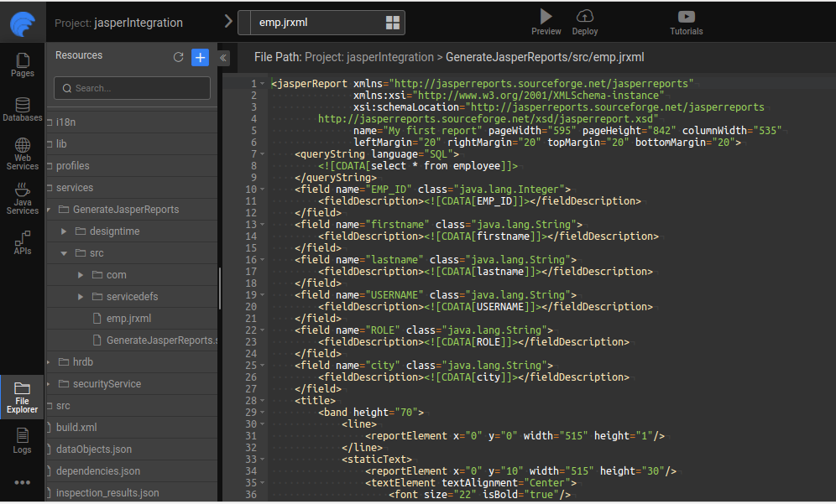Open the Logs panel
This screenshot has width=836, height=504.
point(23,441)
